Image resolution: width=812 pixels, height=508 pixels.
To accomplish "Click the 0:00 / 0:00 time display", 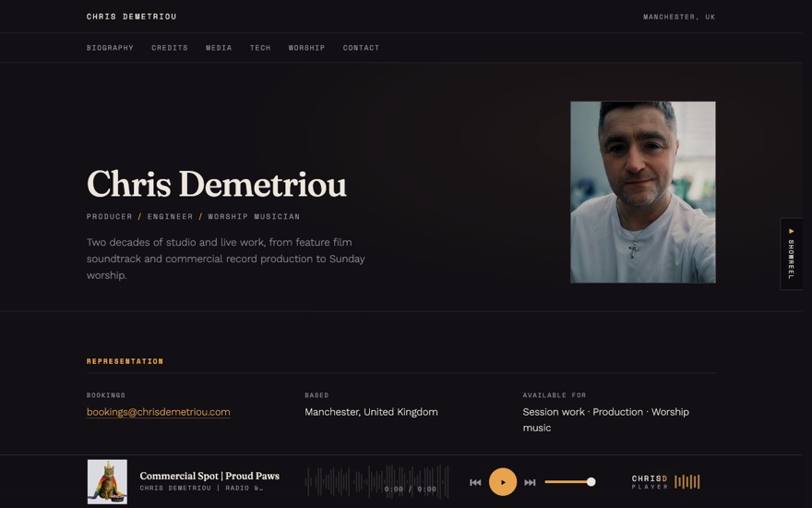I will (410, 489).
